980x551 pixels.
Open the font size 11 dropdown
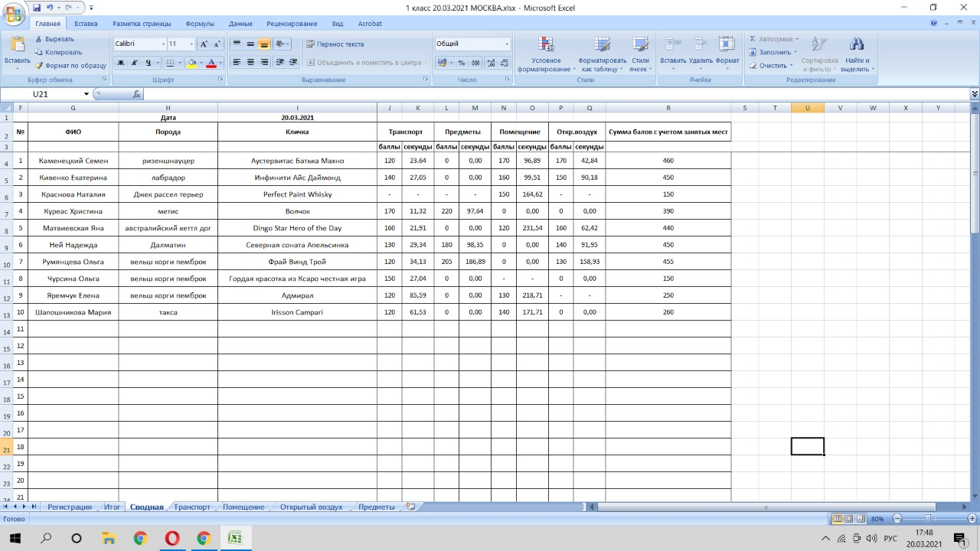coord(192,44)
